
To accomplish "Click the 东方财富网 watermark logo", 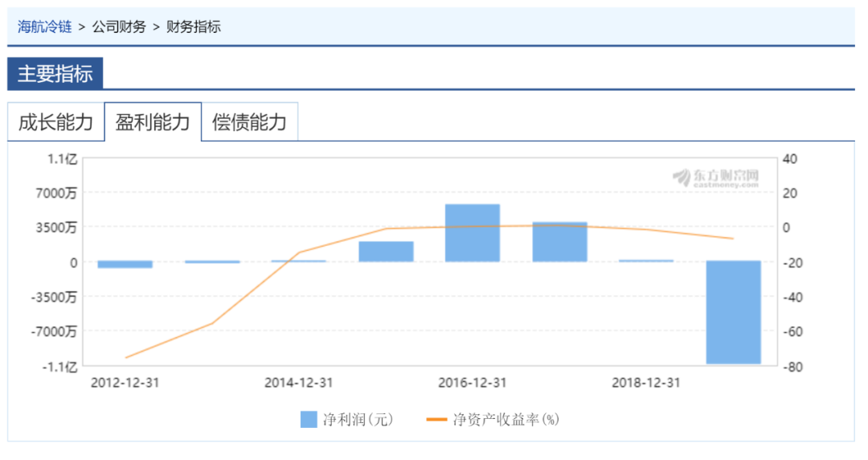I will coord(715,178).
